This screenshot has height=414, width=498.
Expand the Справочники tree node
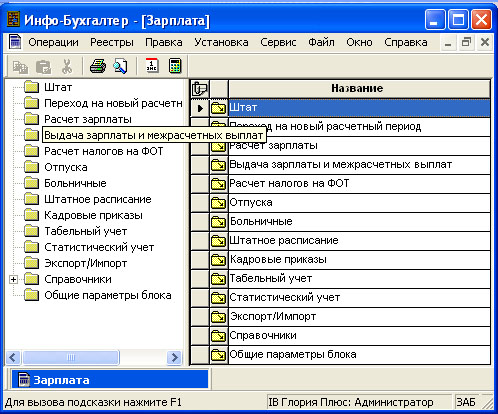pyautogui.click(x=13, y=279)
